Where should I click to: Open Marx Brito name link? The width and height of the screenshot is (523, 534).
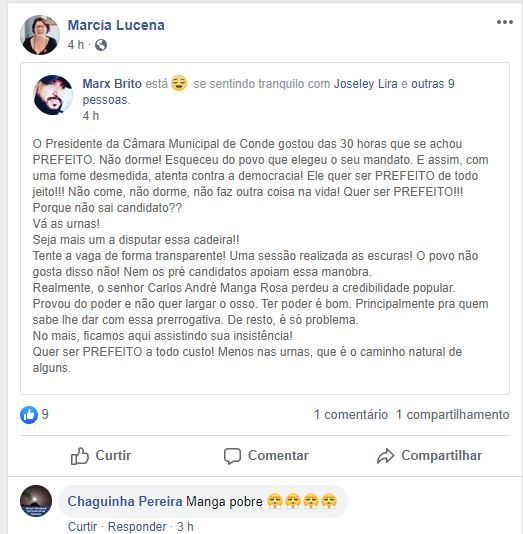click(x=112, y=84)
